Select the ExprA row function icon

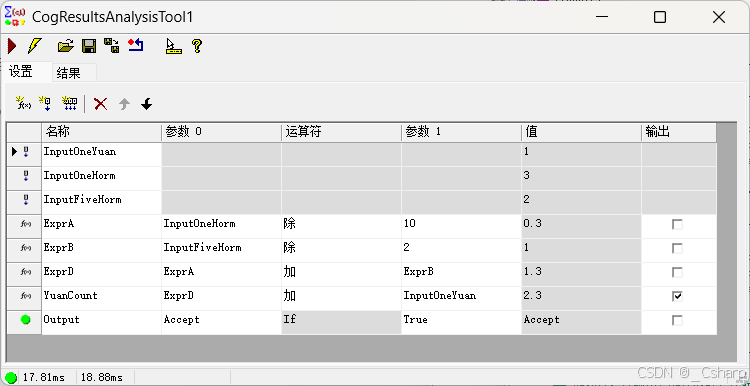(26, 224)
